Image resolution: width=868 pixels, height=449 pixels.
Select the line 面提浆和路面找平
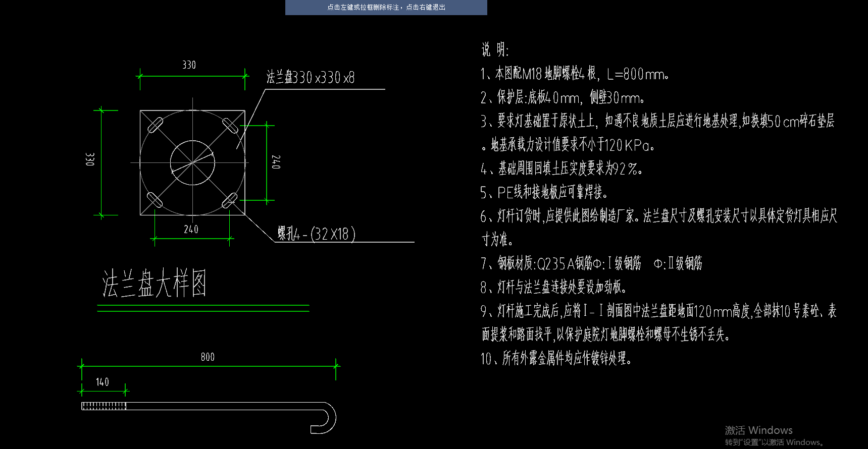point(606,334)
